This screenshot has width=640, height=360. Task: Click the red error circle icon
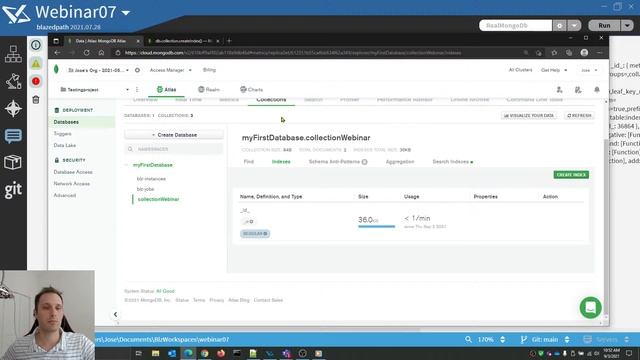coord(36,81)
